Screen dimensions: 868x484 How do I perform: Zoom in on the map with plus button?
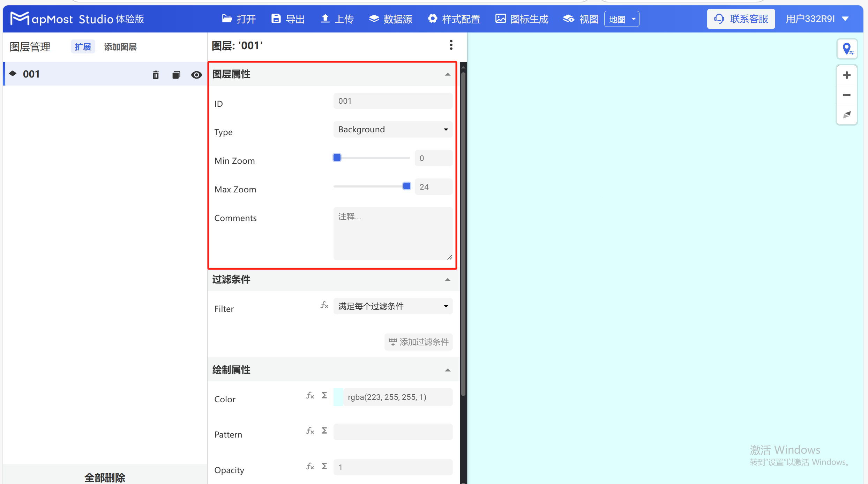click(847, 75)
